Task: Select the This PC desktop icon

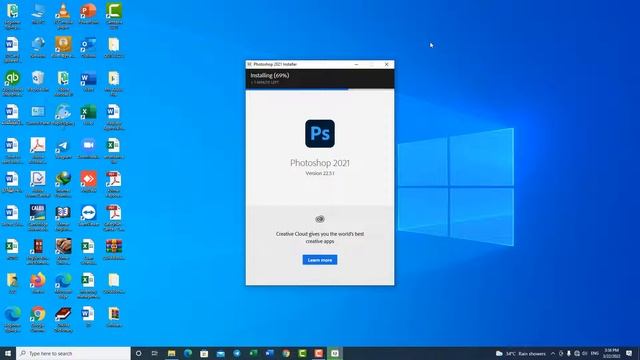Action: point(38,13)
